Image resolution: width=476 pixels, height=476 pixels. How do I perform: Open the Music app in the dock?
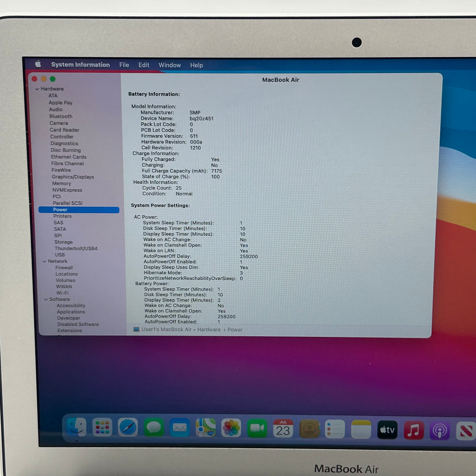click(414, 430)
